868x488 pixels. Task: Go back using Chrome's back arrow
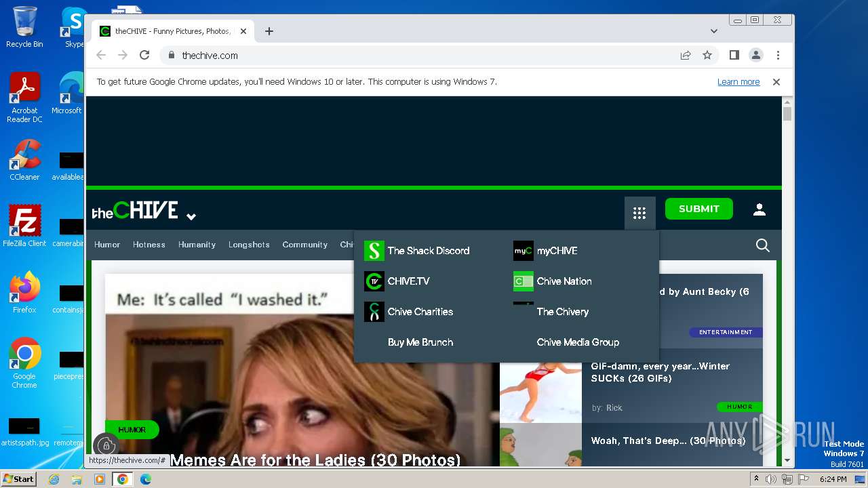(x=101, y=55)
